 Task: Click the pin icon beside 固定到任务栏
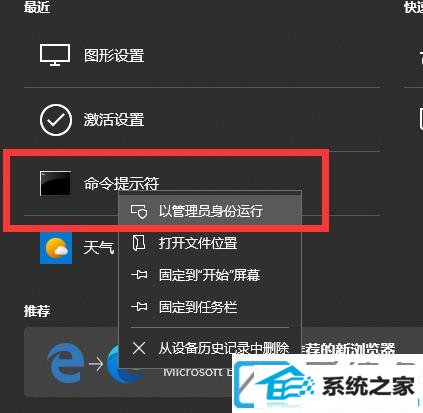(139, 306)
